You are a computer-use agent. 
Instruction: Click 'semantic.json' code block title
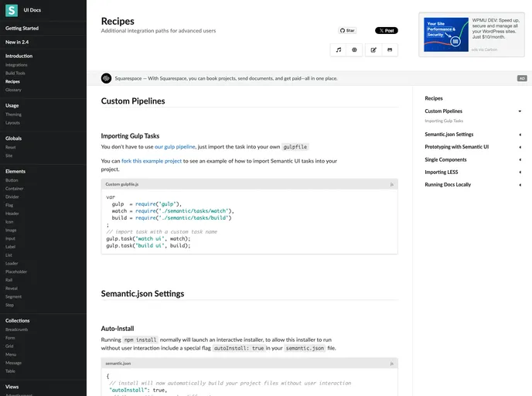[x=118, y=364]
